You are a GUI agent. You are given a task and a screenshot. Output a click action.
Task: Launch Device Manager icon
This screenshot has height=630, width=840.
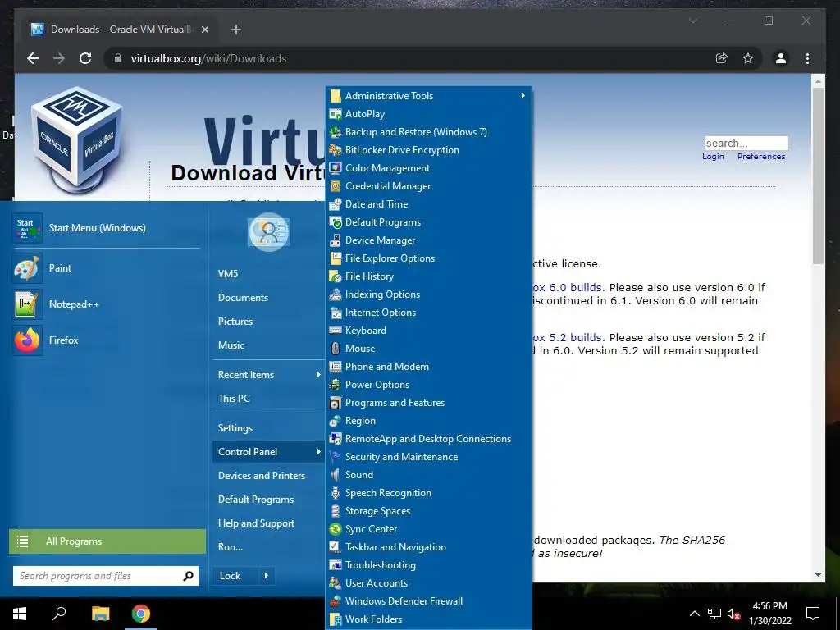point(336,240)
